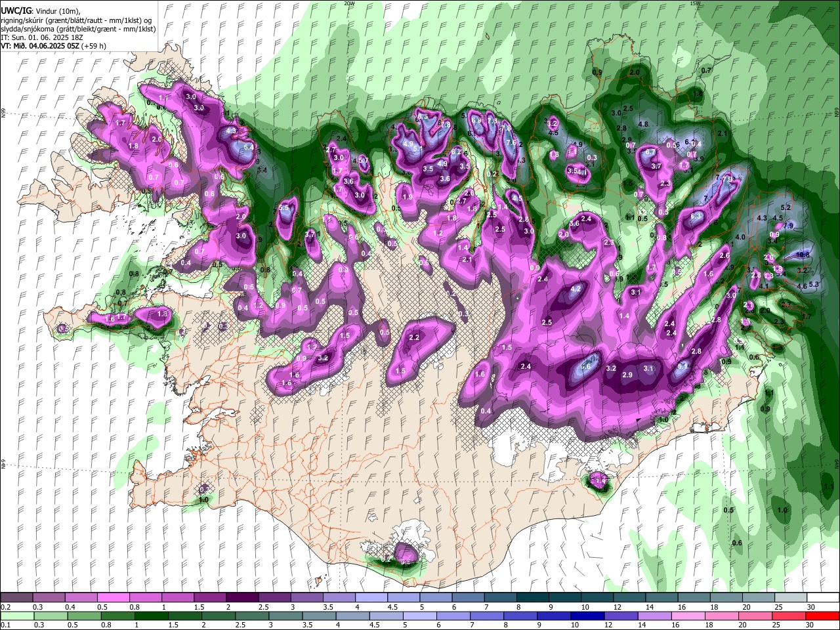Pick the pale green swatch between 0.1 and 0.3
The image size is (840, 630).
click(x=17, y=616)
